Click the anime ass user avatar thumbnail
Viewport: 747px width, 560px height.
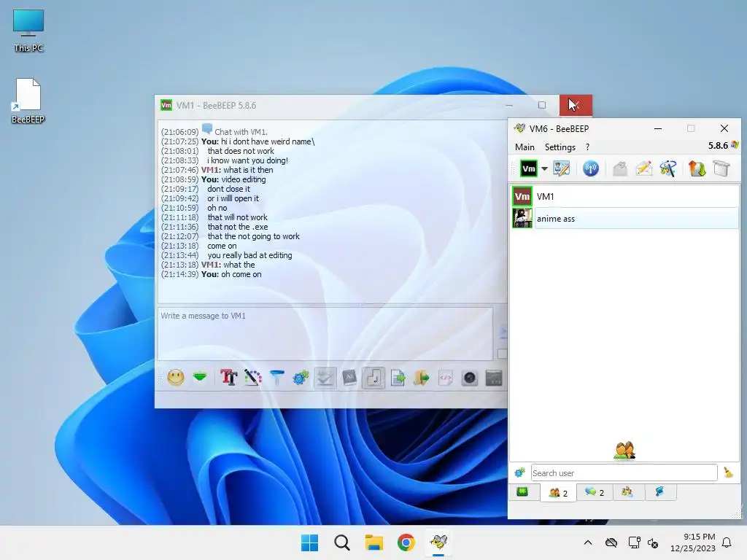tap(522, 219)
